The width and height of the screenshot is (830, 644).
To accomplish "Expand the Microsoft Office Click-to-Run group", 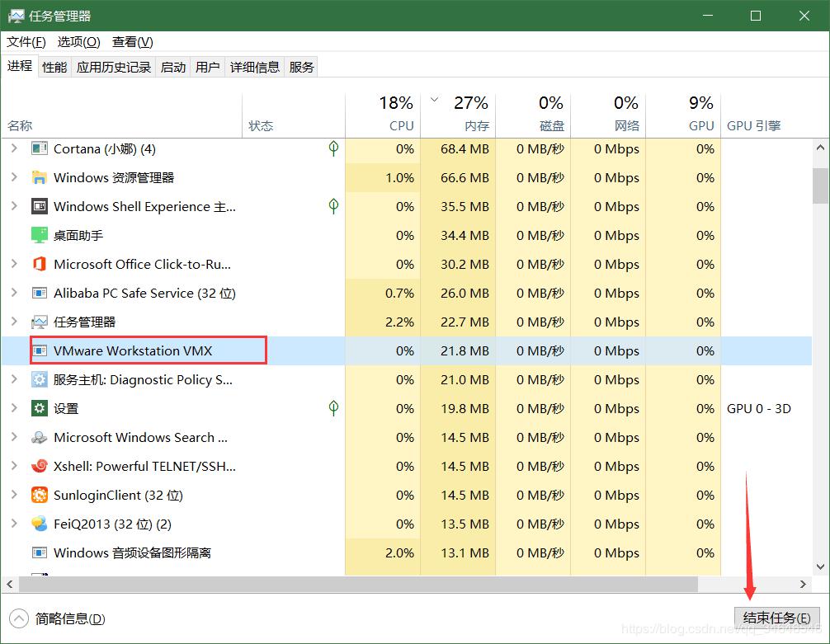I will tap(14, 264).
